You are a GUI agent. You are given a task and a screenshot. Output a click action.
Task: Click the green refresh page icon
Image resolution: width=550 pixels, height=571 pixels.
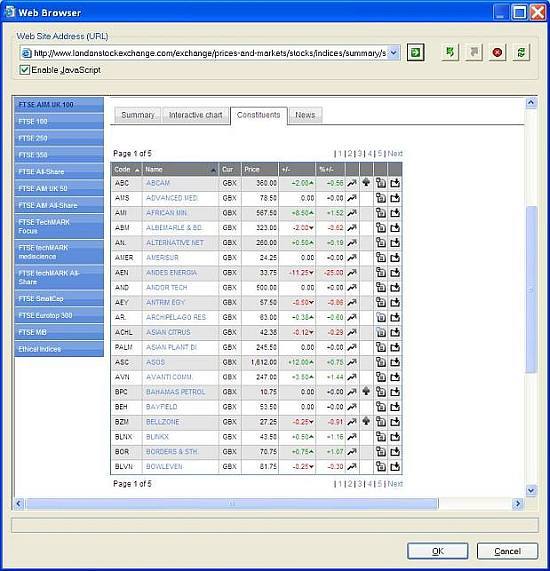tap(521, 53)
